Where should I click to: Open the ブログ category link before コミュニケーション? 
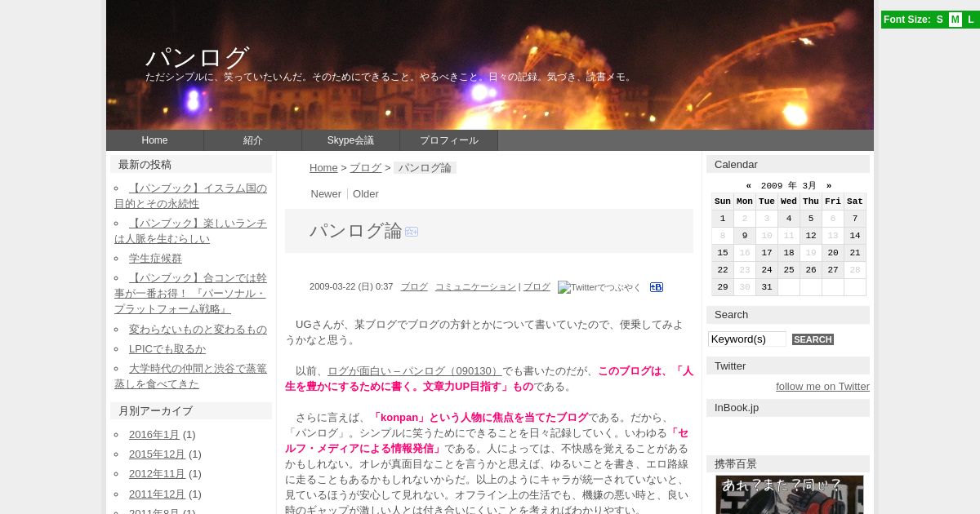pos(414,286)
